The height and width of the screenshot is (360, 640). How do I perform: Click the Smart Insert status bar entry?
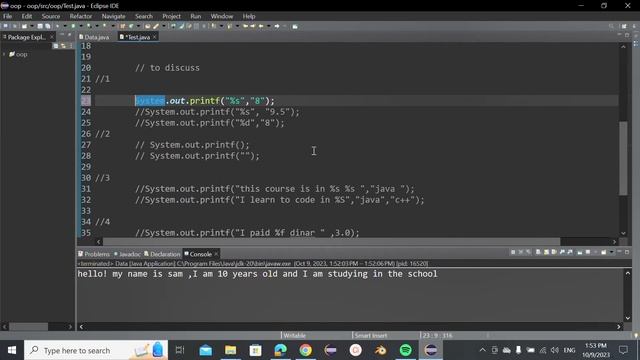(x=371, y=336)
